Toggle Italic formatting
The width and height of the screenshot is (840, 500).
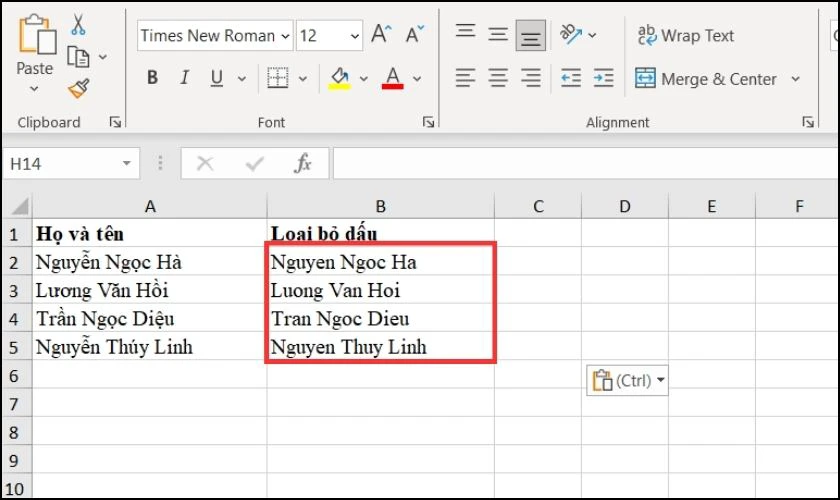(184, 78)
